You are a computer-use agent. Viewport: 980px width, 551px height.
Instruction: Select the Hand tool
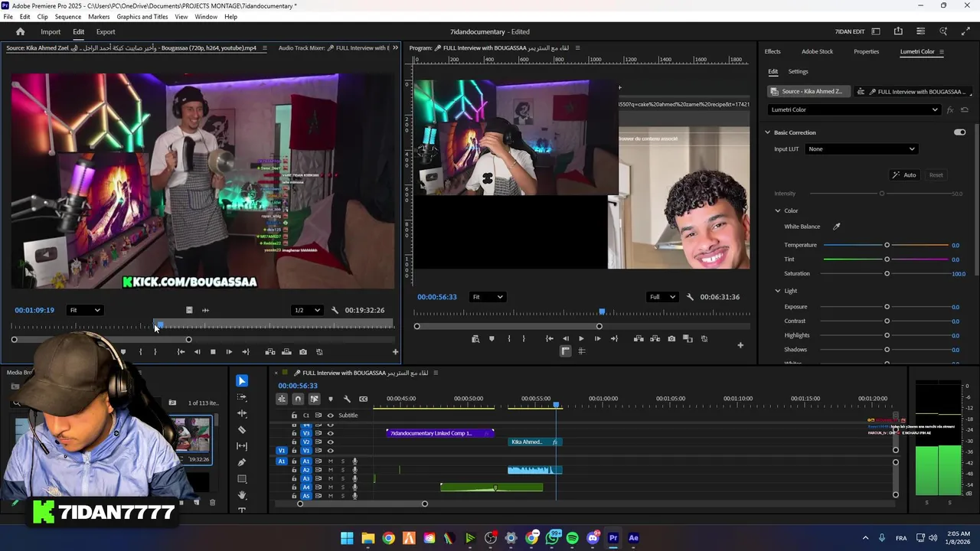click(x=242, y=495)
